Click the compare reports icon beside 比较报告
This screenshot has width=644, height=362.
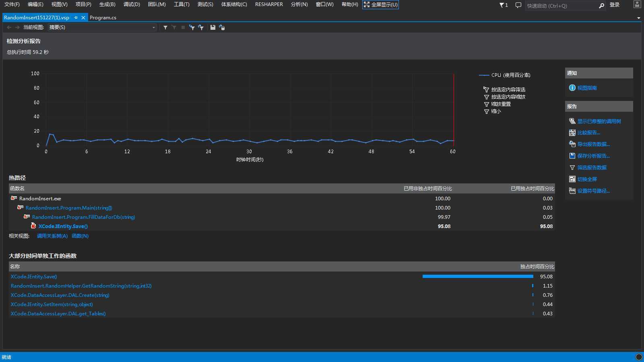pyautogui.click(x=572, y=133)
